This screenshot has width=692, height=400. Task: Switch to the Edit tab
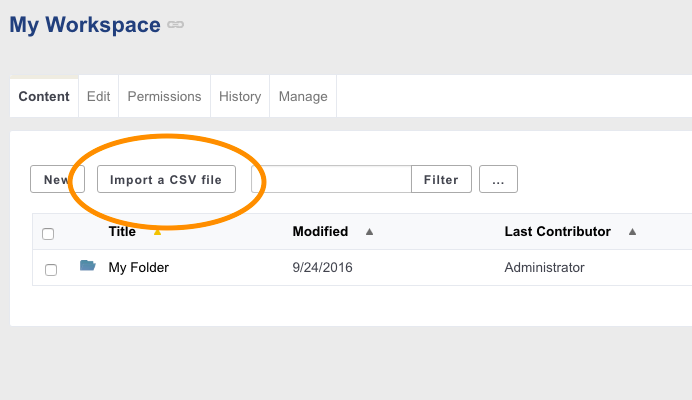(98, 96)
